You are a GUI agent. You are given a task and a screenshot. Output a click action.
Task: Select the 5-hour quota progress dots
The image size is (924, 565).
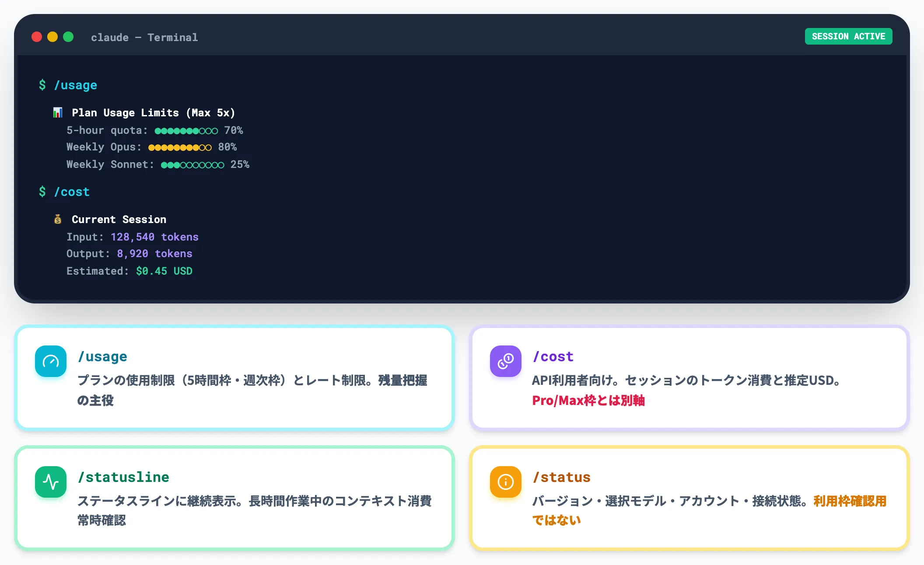pyautogui.click(x=186, y=131)
